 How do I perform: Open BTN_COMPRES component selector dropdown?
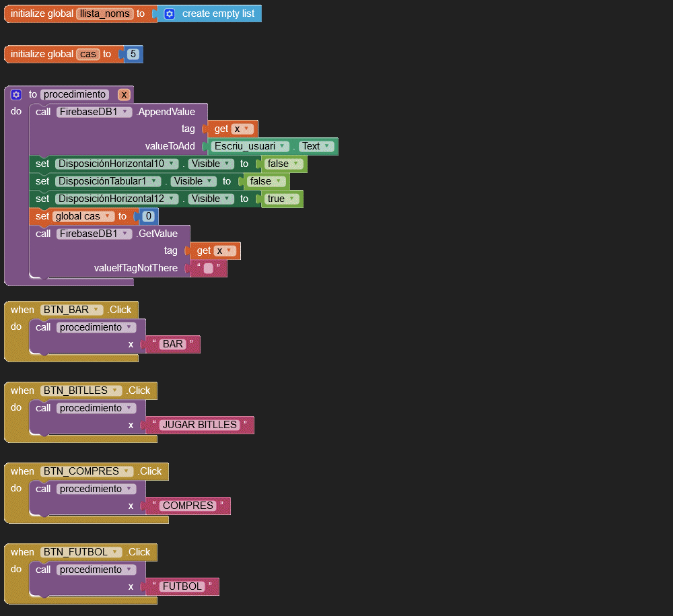coord(127,472)
